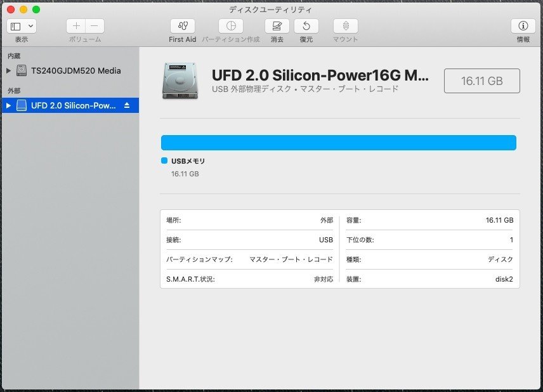The height and width of the screenshot is (392, 543).
Task: Click the パーティションマップ value マスター・ブート・レコード
Action: (x=291, y=259)
